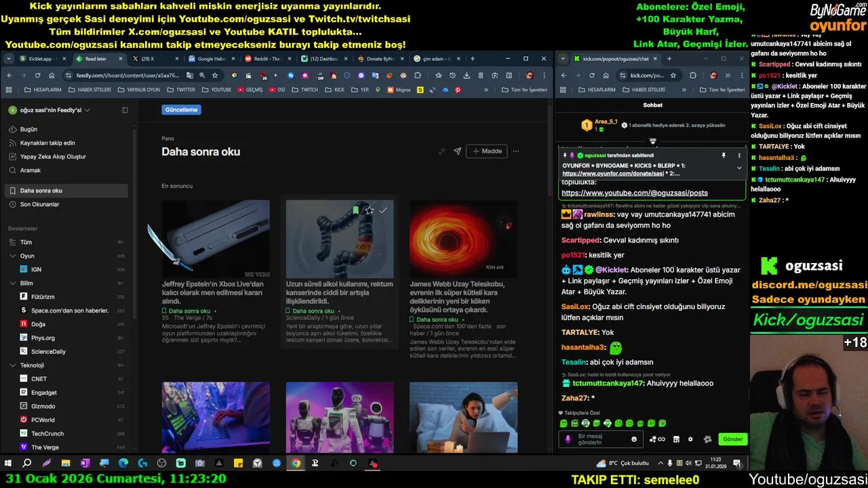Send chat message with Gönder button
The width and height of the screenshot is (868, 488).
pyautogui.click(x=733, y=439)
